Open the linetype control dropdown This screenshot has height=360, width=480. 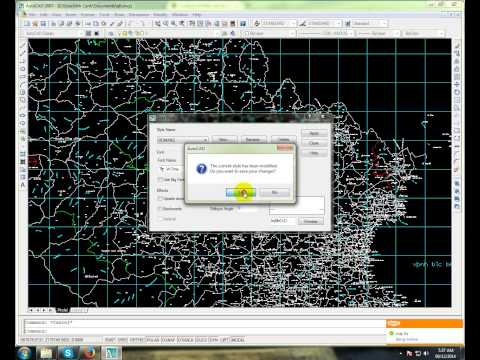[x=326, y=33]
